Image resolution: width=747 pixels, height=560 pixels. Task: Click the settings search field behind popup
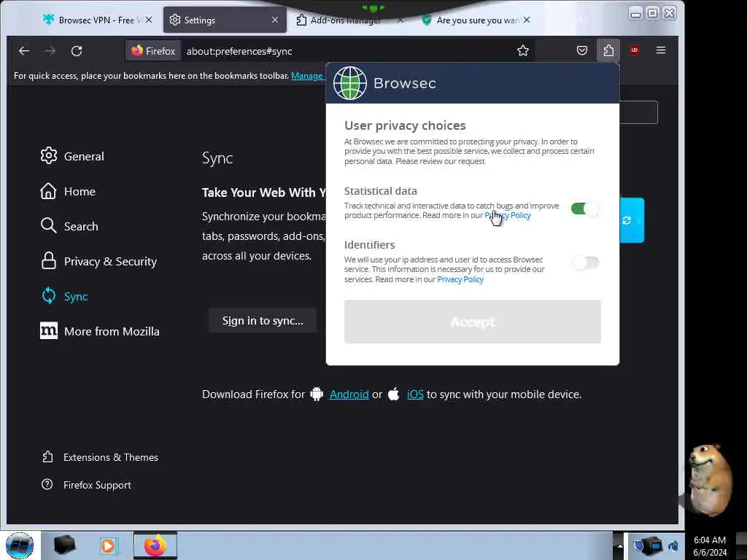[x=638, y=112]
